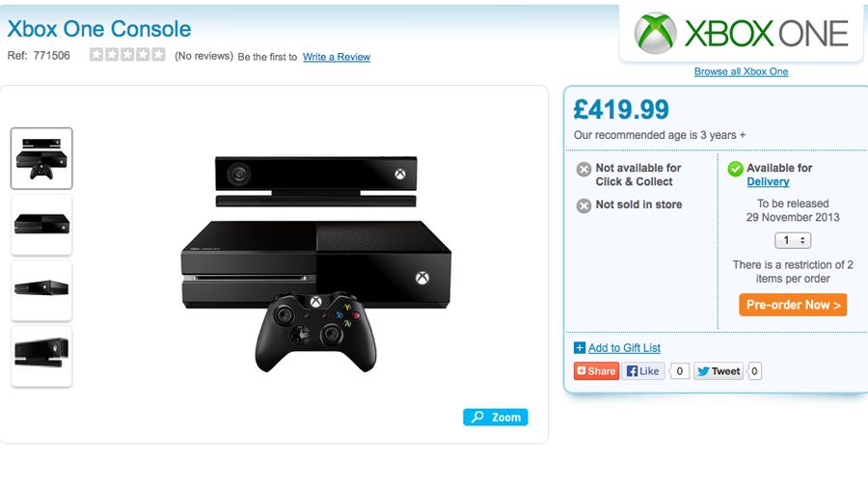This screenshot has width=868, height=488.
Task: Select the fourth thumbnail showing Kinect sensor
Action: 41,356
